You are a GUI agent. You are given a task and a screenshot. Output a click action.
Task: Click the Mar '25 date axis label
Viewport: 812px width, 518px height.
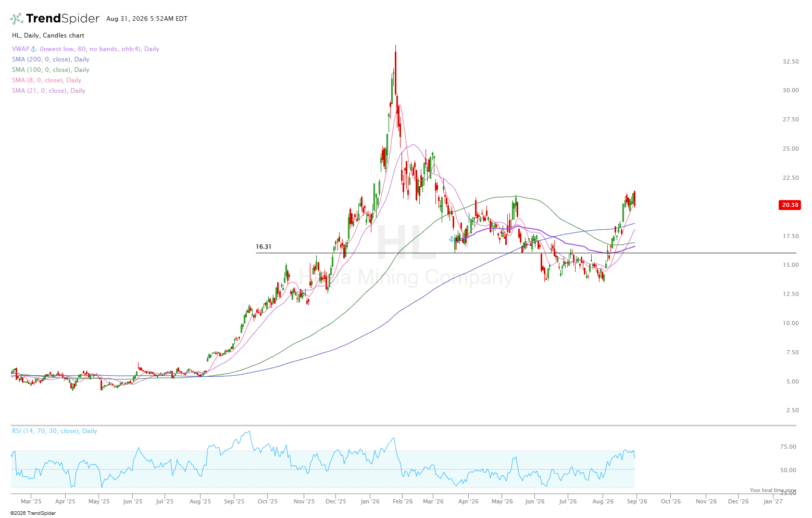point(31,501)
